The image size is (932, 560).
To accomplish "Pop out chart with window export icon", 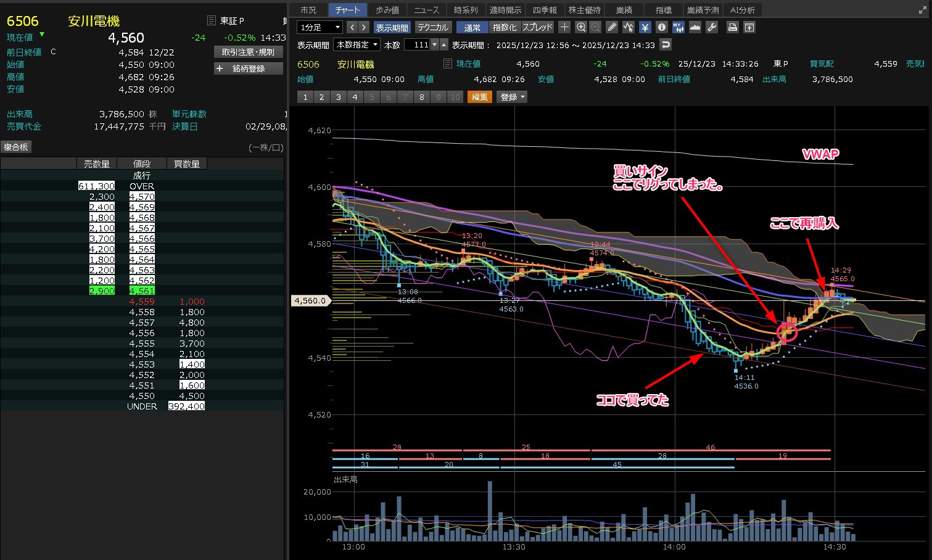I will (749, 27).
